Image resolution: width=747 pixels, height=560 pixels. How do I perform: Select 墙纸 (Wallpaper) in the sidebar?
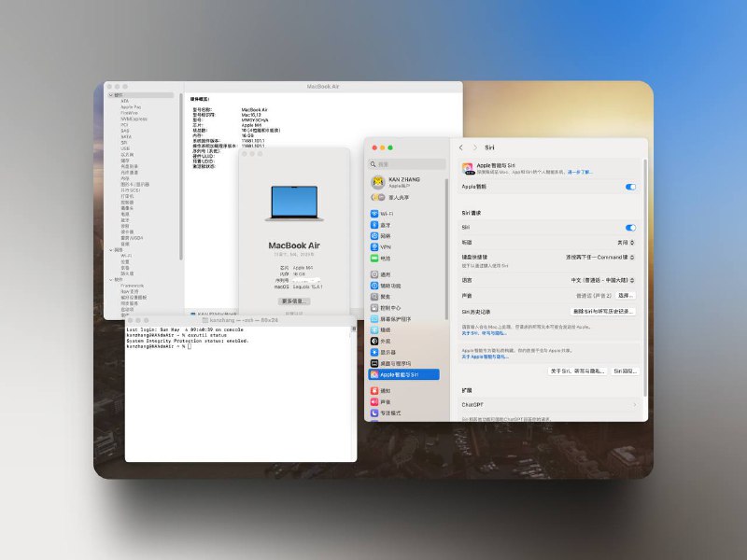(x=386, y=329)
